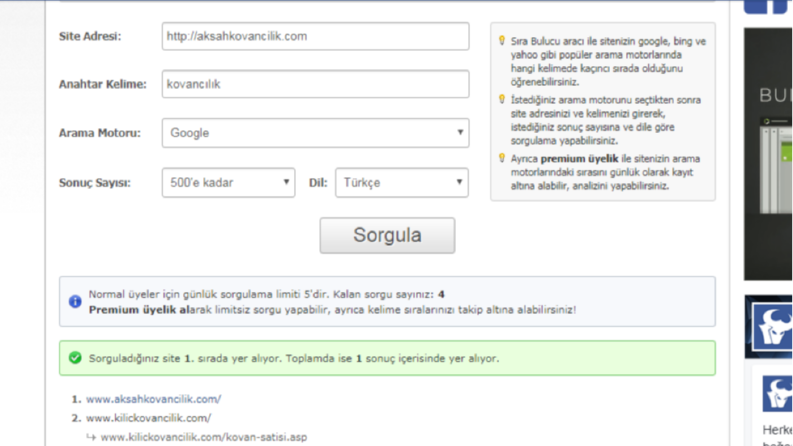
Task: Click the green checkmark icon in result message
Action: [x=75, y=358]
